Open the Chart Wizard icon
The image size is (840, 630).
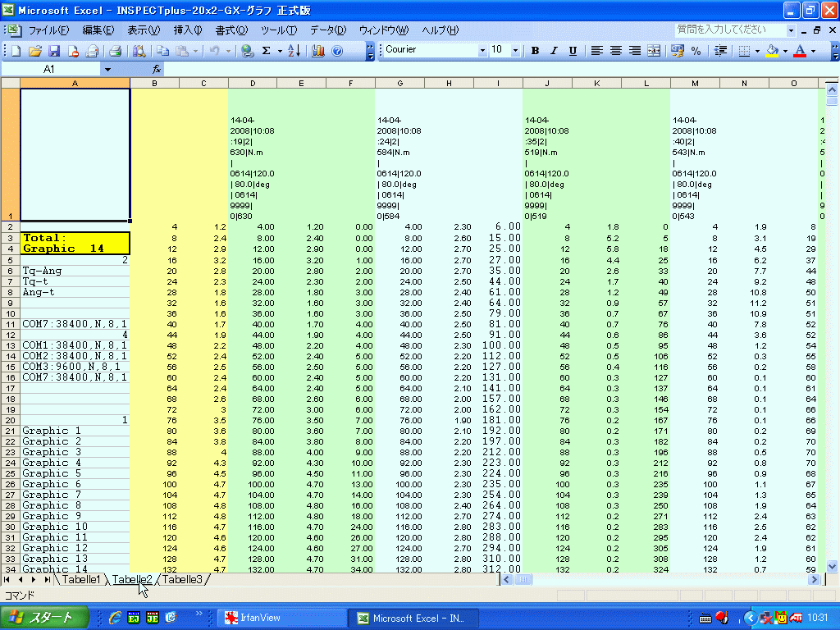point(318,51)
